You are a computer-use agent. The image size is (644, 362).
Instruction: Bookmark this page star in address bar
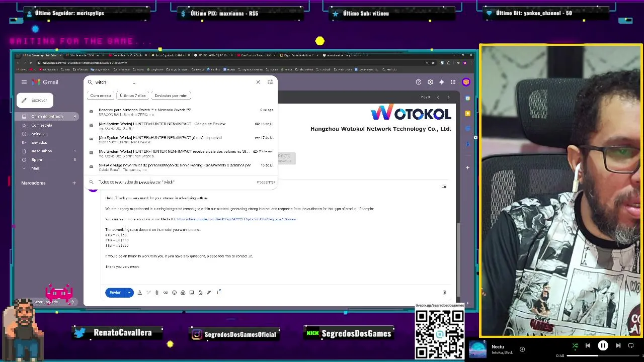[434, 63]
